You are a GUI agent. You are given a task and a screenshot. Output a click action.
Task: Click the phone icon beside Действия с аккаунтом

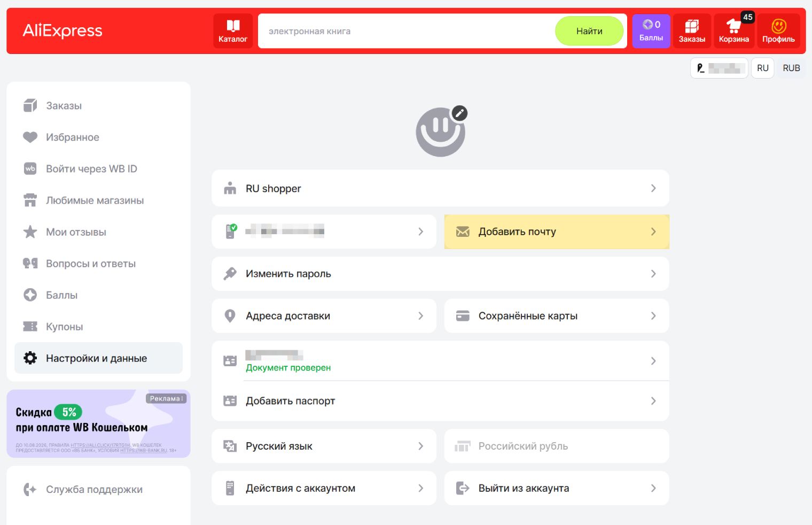click(x=230, y=488)
